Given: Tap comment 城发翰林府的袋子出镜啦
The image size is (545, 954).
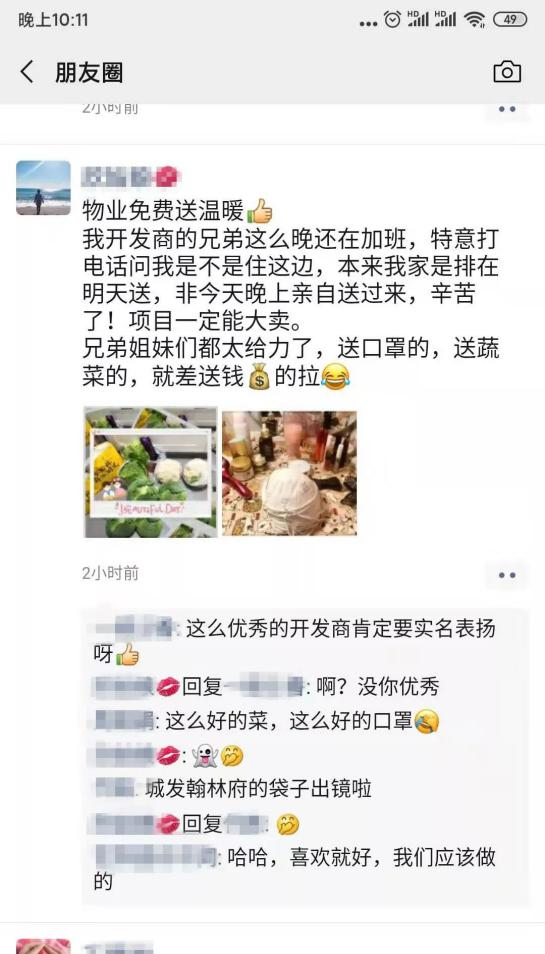Looking at the screenshot, I should tap(234, 790).
